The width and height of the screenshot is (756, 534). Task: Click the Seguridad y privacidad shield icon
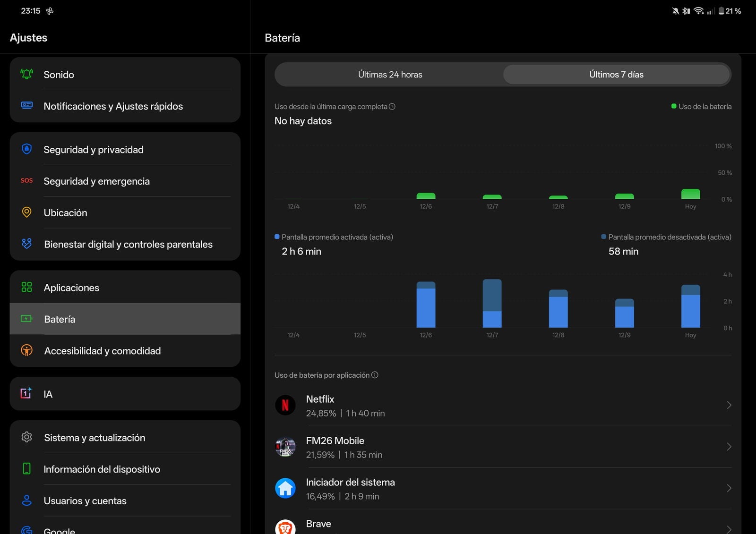pyautogui.click(x=27, y=149)
